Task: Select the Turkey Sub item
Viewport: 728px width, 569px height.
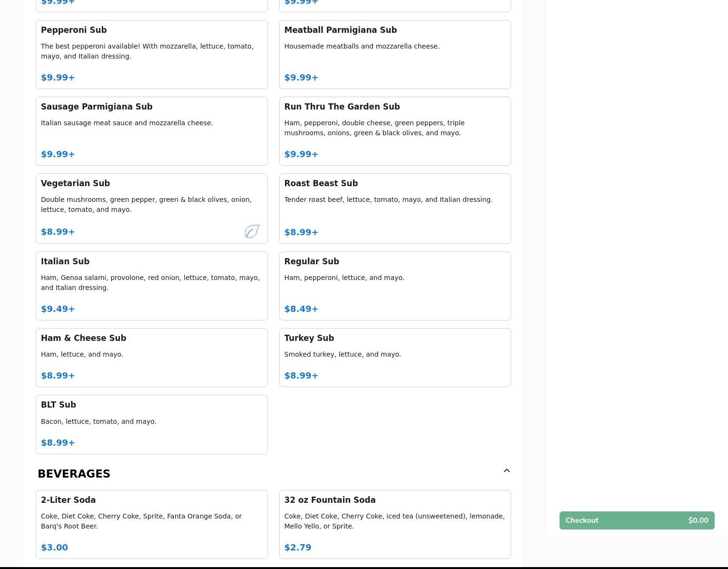Action: [395, 358]
